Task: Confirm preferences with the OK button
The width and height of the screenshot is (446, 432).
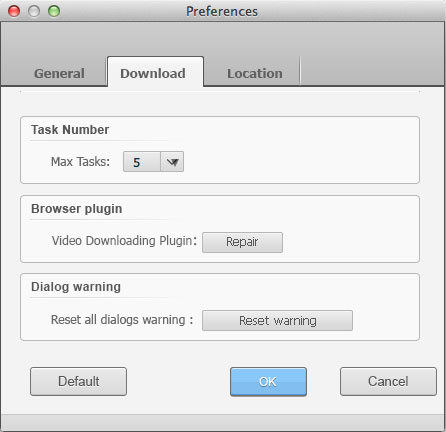Action: [x=268, y=382]
